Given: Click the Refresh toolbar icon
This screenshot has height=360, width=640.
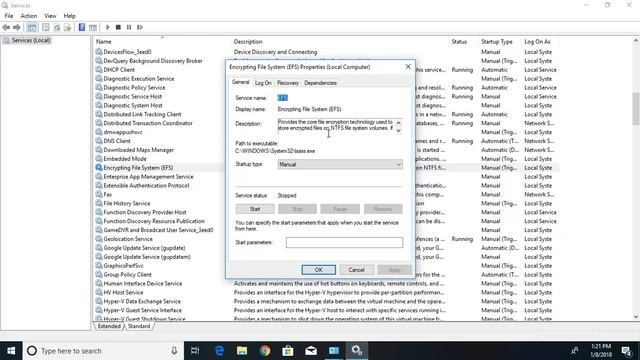Looking at the screenshot, I should [57, 27].
